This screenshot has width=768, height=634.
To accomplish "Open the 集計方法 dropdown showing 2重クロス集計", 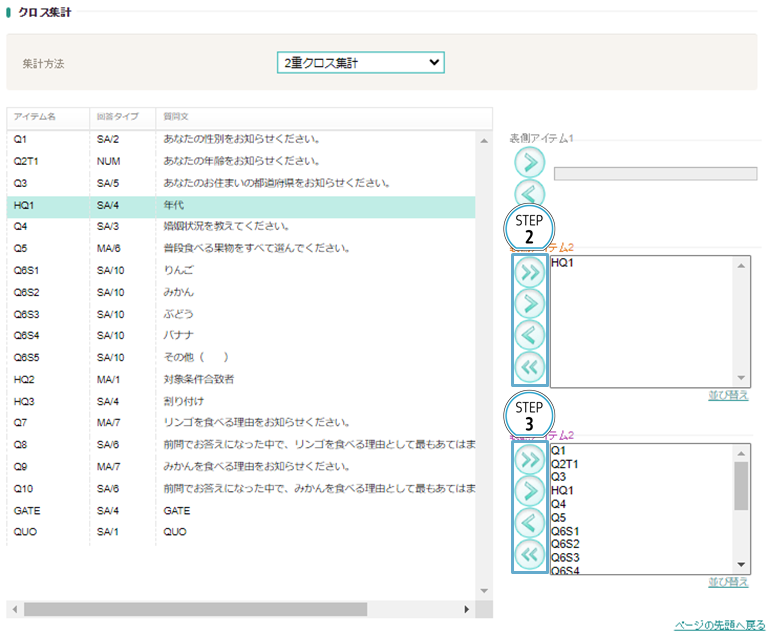I will pos(360,63).
